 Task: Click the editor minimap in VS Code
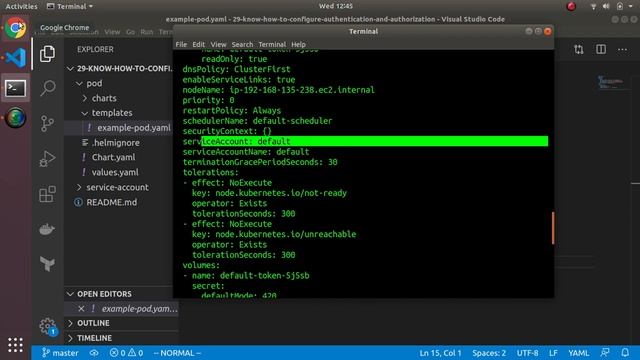pos(611,82)
